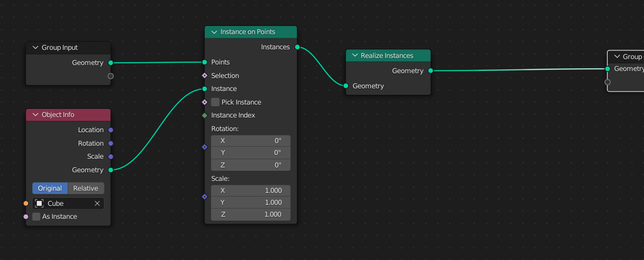Screen dimensions: 644x260
Task: Click Group Output Geometry input socket
Action: (608, 69)
